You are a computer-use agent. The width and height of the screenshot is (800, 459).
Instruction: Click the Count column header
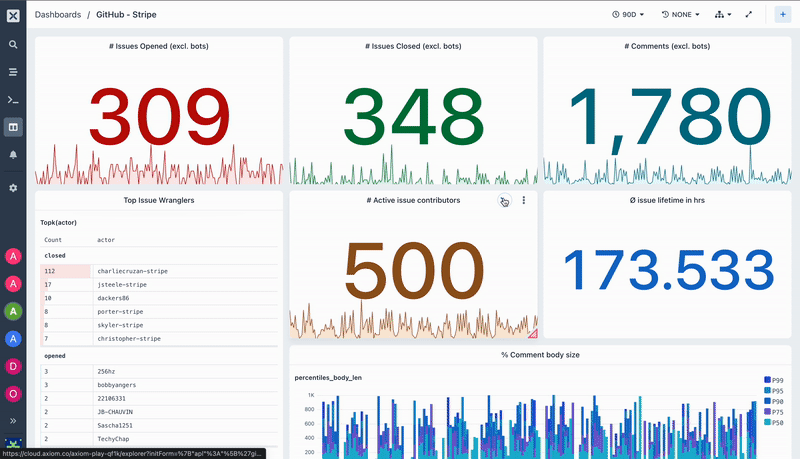53,240
